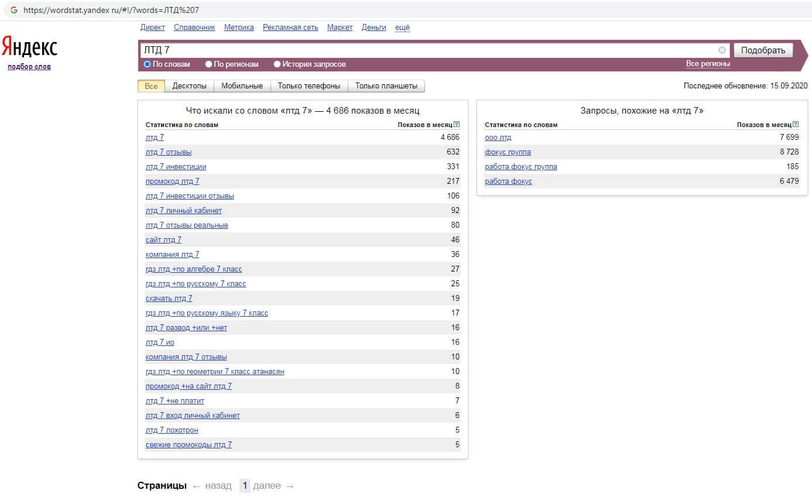Go to next page via 'далее'
The width and height of the screenshot is (812, 504).
267,486
